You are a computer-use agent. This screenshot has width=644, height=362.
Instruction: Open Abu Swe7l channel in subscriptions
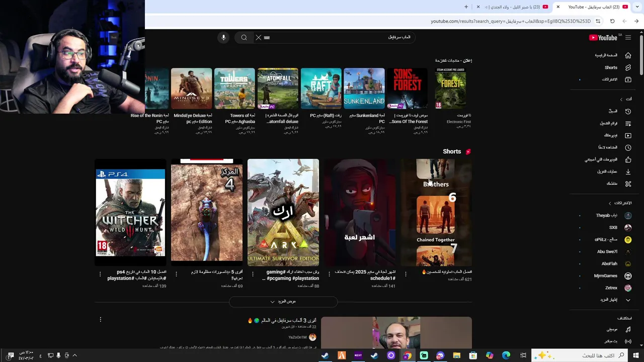[x=613, y=252]
